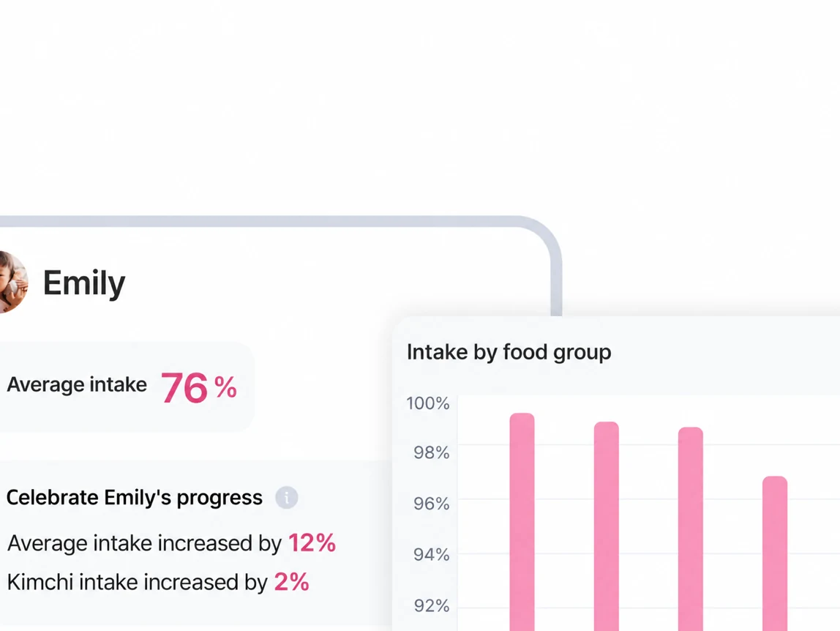
Task: Click the 96% y-axis label
Action: coord(431,504)
